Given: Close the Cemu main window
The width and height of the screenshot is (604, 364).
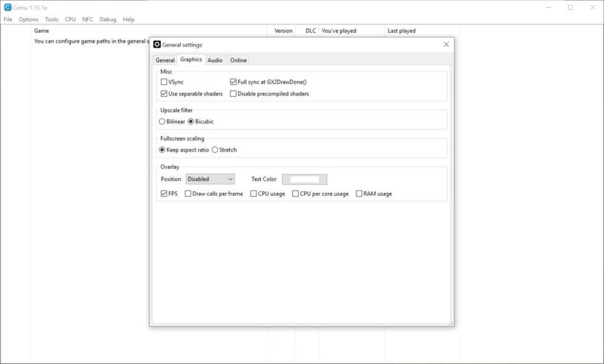Looking at the screenshot, I should click(x=593, y=7).
